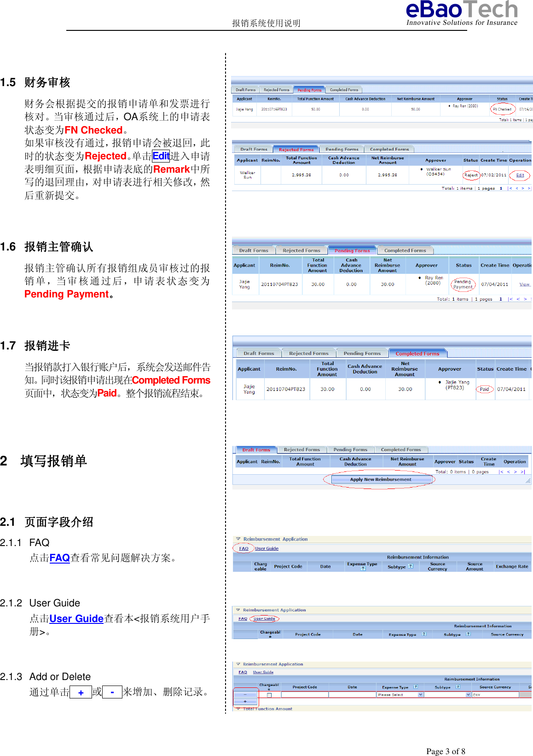
Task: Click the plus button to add a record row
Action: coord(245,702)
